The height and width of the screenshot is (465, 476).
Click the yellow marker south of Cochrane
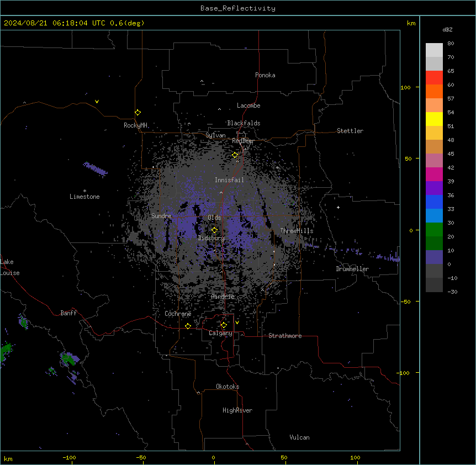click(188, 326)
